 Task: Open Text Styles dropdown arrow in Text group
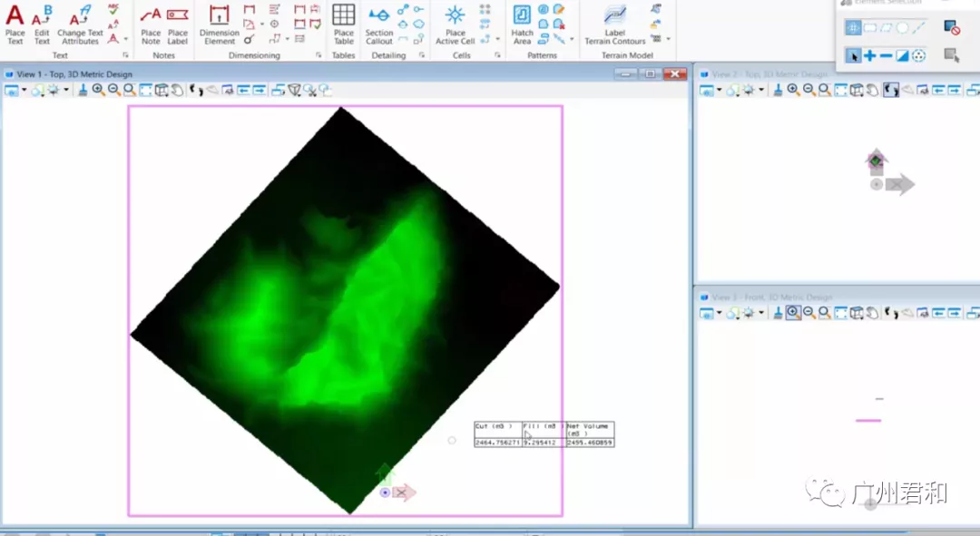125,39
